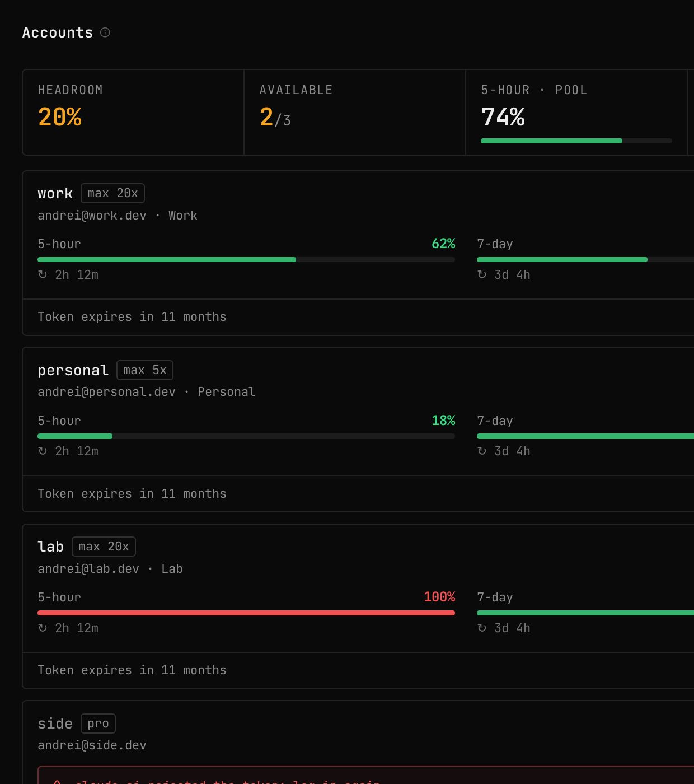Click lab's Token expires in 11 months
Screen dimensions: 694x784
132,670
